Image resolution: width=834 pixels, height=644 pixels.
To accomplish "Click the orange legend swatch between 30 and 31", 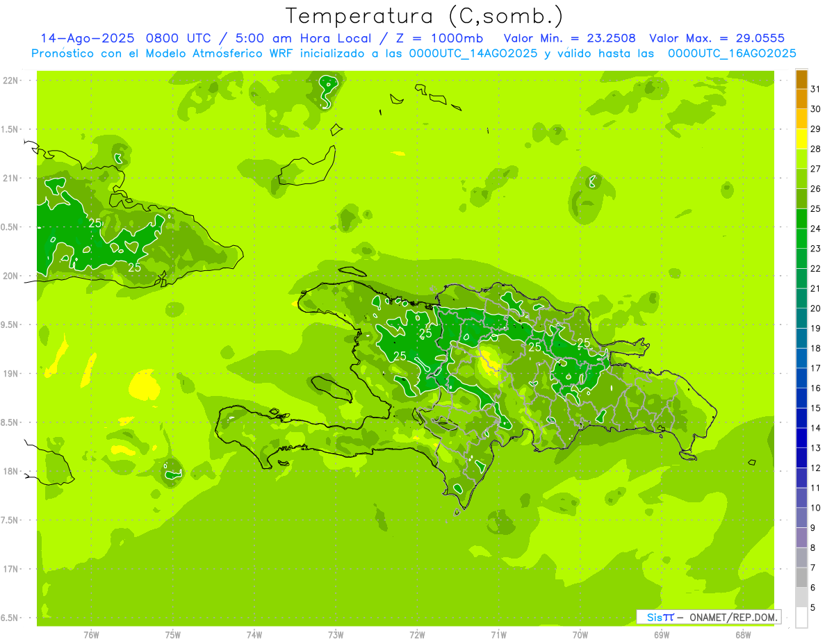I will click(802, 99).
